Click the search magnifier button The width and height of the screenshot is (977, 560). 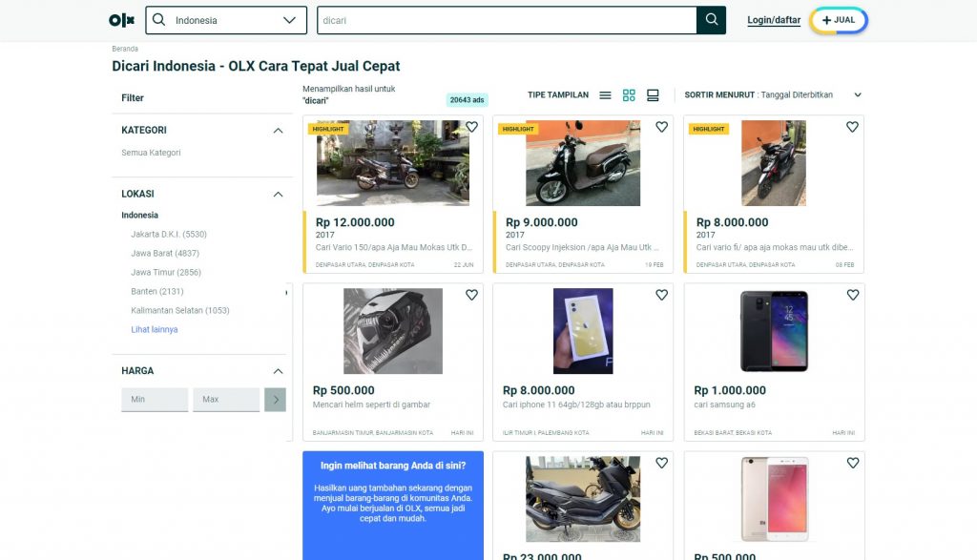711,20
